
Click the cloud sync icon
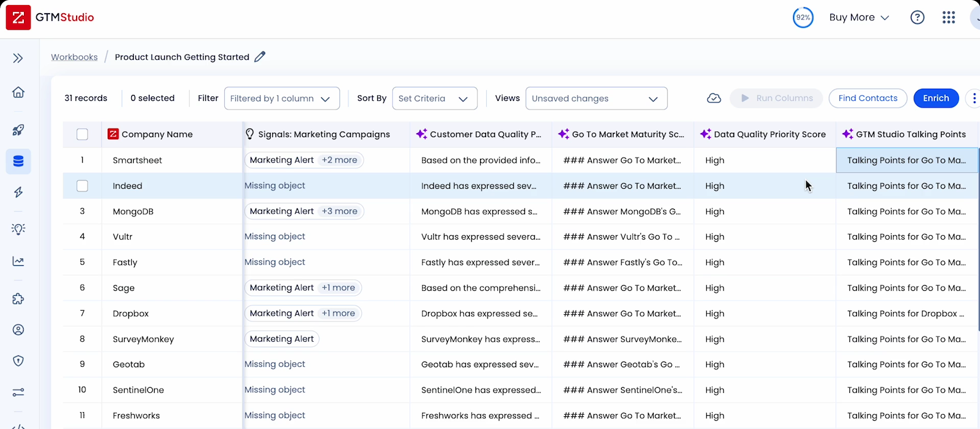(x=714, y=98)
